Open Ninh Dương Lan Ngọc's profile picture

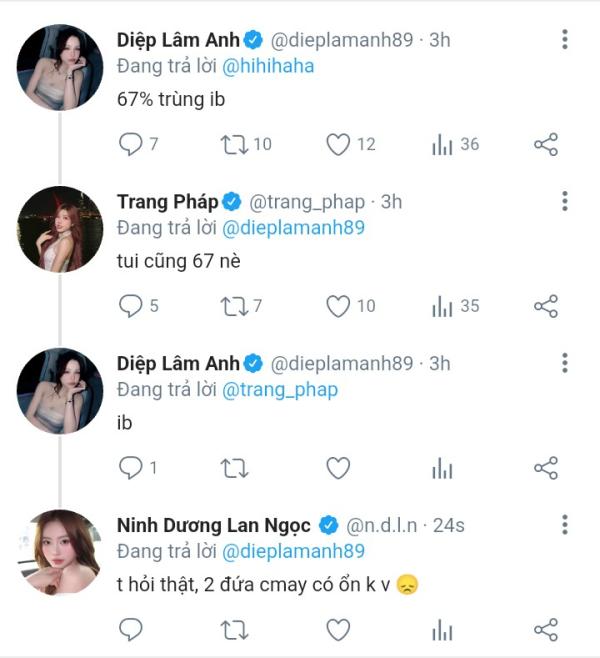[x=60, y=552]
